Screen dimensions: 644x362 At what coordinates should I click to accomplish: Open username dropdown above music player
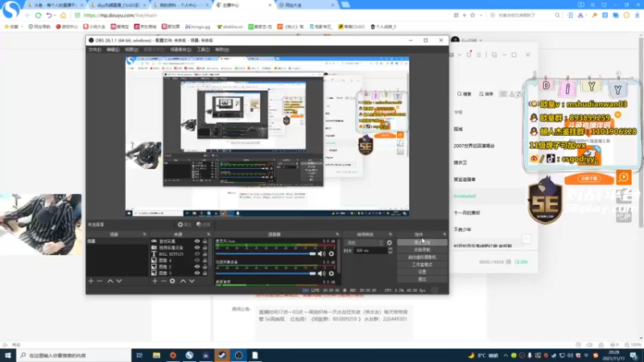[481, 40]
